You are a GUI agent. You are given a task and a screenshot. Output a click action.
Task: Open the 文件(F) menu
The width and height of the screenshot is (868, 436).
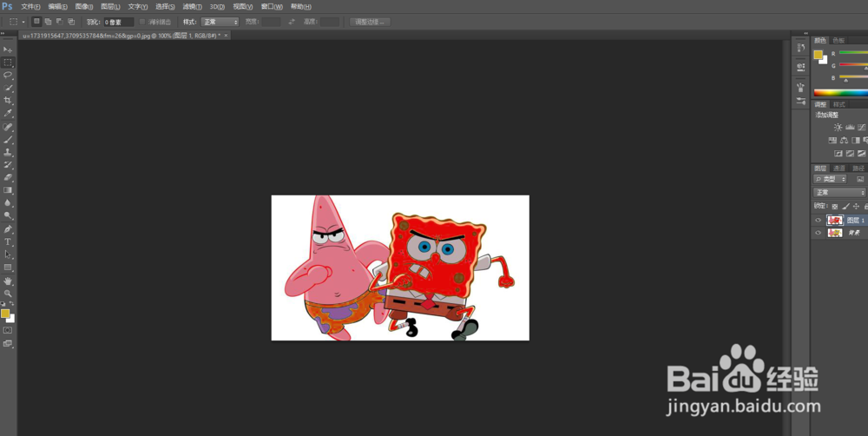[x=30, y=7]
